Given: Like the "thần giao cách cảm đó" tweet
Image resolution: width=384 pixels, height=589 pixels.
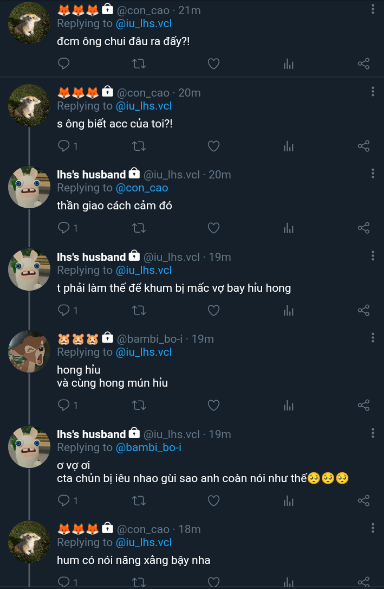Looking at the screenshot, I should click(x=213, y=228).
